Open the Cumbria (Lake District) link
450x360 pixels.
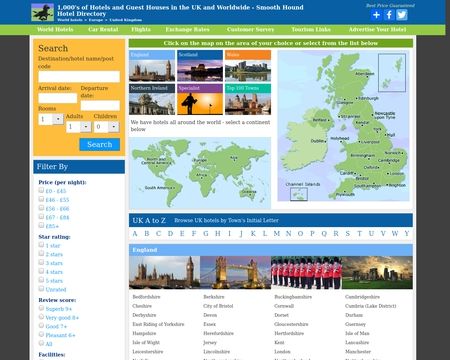371,306
